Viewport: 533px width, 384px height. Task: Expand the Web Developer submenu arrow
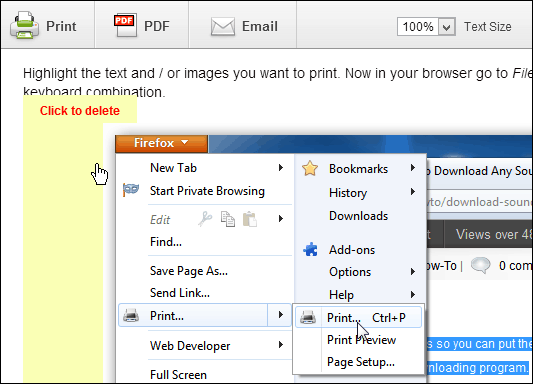(x=281, y=345)
